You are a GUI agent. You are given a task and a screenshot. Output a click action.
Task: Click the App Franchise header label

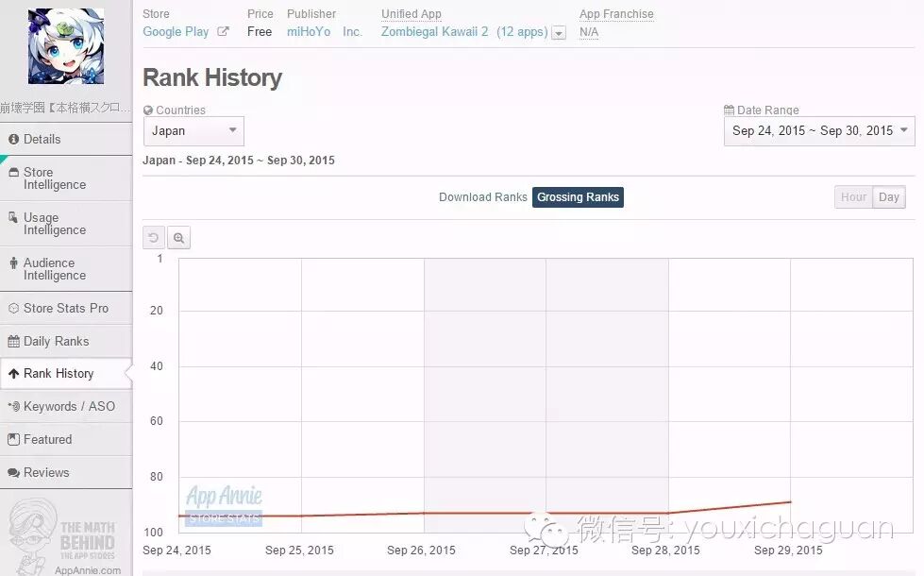tap(616, 13)
